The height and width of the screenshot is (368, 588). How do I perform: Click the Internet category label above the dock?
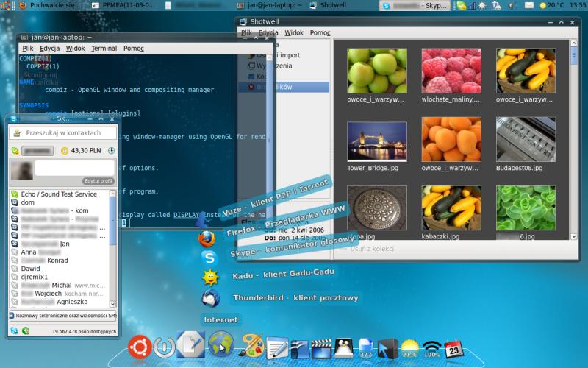coord(220,319)
